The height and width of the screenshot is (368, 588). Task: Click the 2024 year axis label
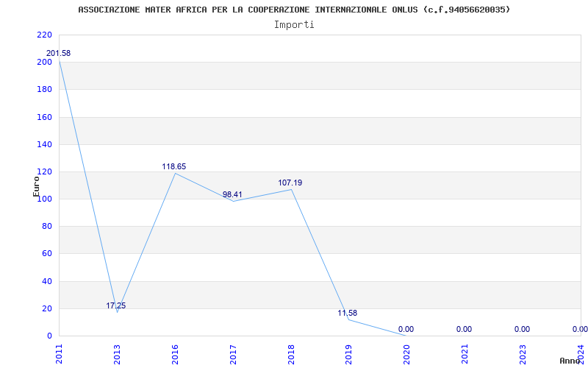click(581, 355)
